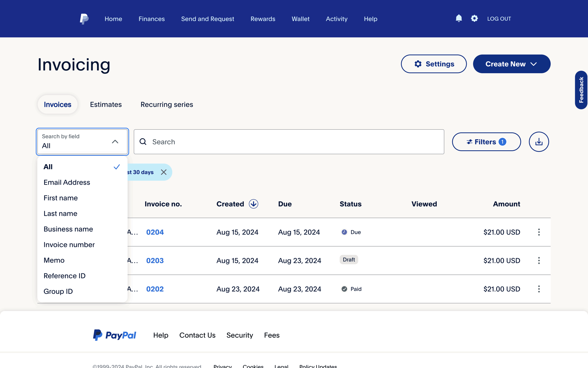Open more options for invoice 0204
588x368 pixels.
click(x=539, y=232)
